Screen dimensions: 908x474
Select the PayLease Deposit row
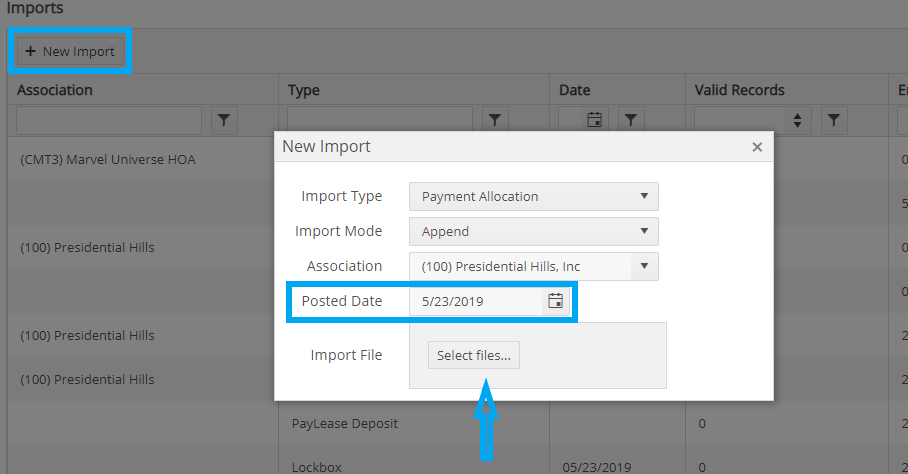[x=345, y=424]
